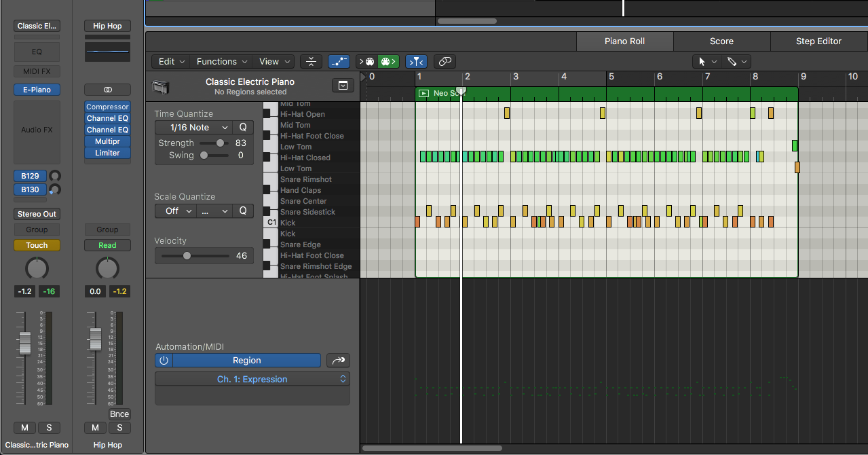The image size is (868, 455).
Task: Click the Scale Quantize Q button
Action: coord(243,211)
